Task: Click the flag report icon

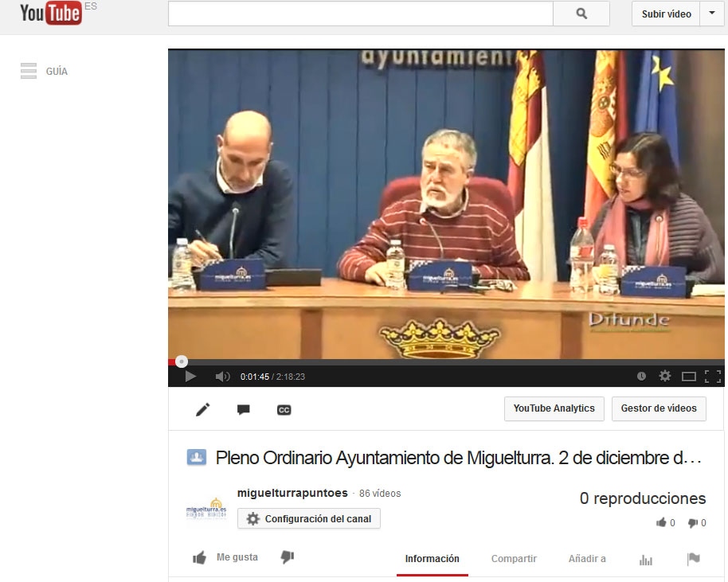Action: (x=693, y=560)
